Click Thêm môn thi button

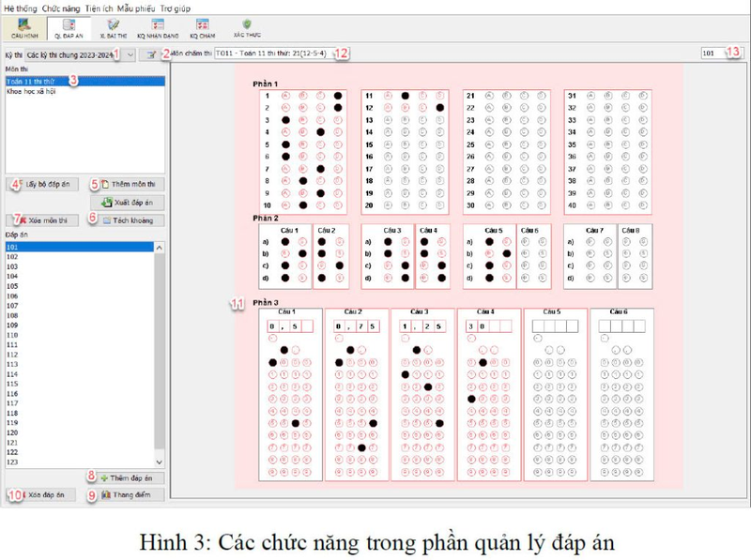(x=128, y=184)
